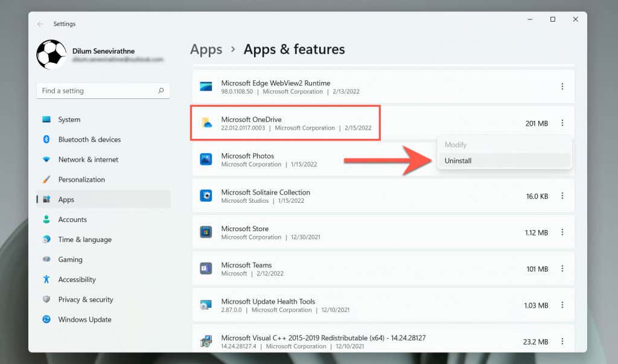The image size is (618, 364).
Task: Open System settings via its monitor icon
Action: [x=46, y=119]
